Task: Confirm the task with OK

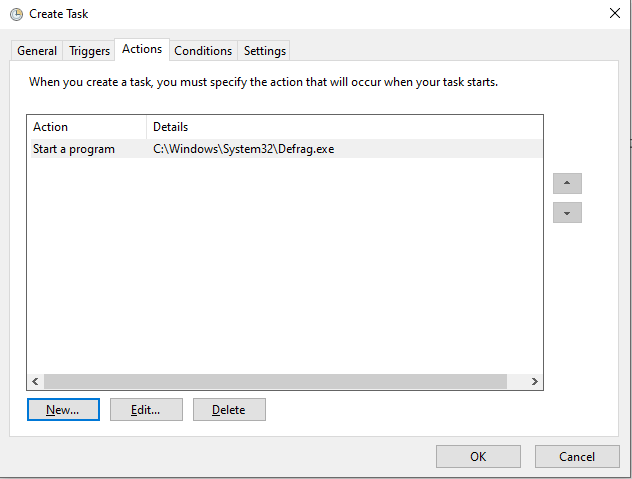Action: (x=478, y=457)
